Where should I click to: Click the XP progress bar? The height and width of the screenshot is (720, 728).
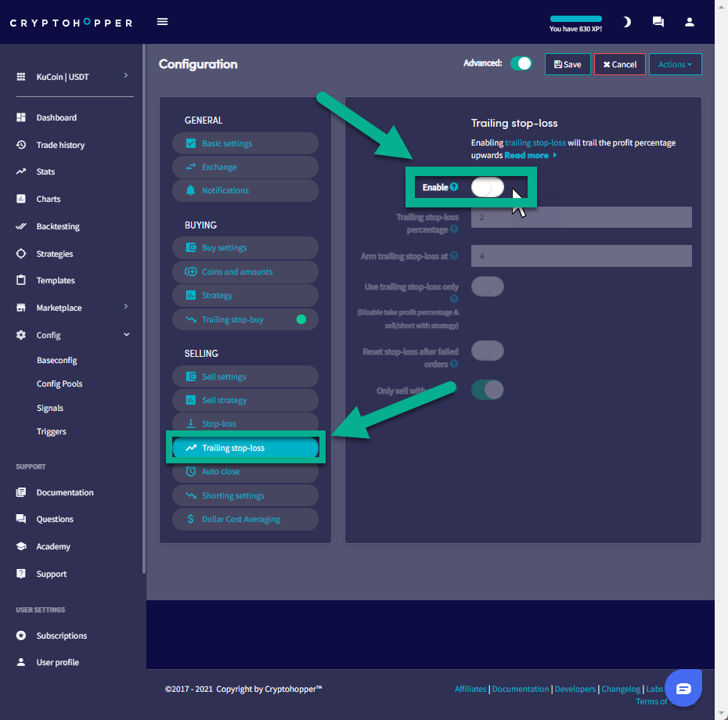coord(575,19)
